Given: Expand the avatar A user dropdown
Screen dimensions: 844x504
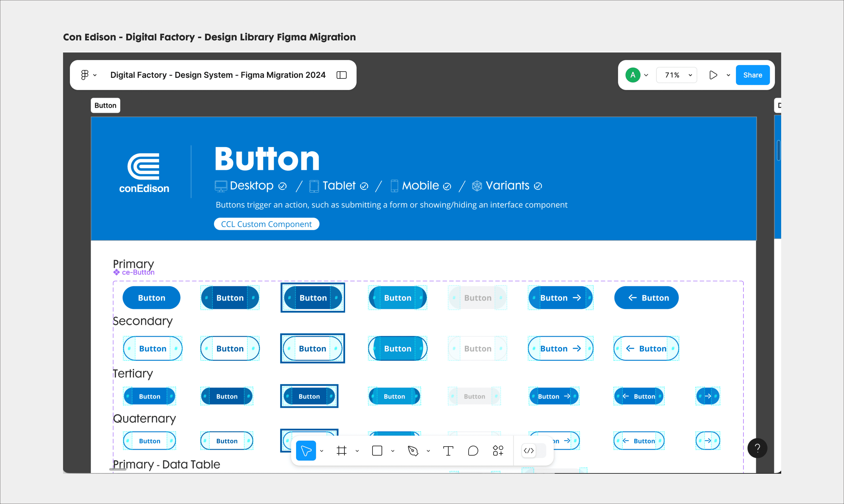Looking at the screenshot, I should point(646,75).
